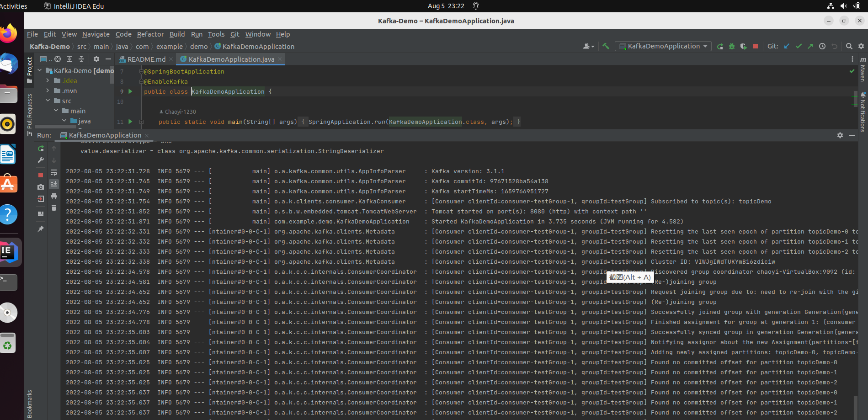The image size is (868, 420).
Task: Collapse Kafka-Demo root tree node
Action: coord(40,71)
